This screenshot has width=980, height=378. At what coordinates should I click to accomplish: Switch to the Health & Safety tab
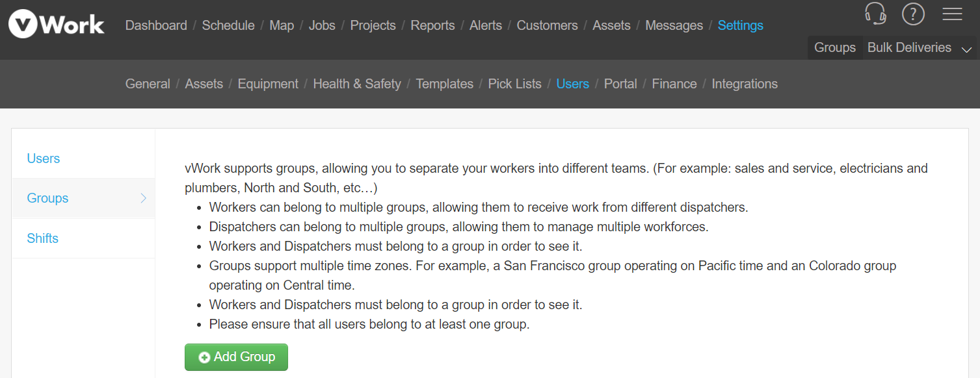[x=357, y=84]
